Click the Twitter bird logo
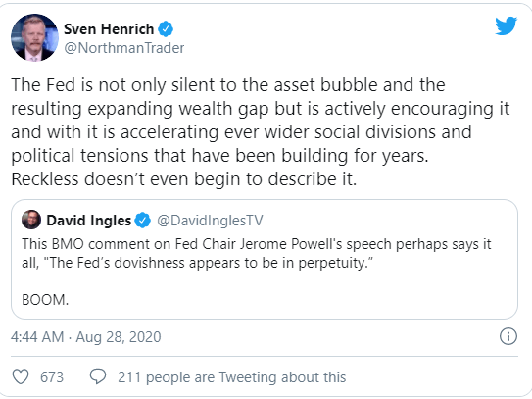Image resolution: width=532 pixels, height=399 pixels. (506, 25)
